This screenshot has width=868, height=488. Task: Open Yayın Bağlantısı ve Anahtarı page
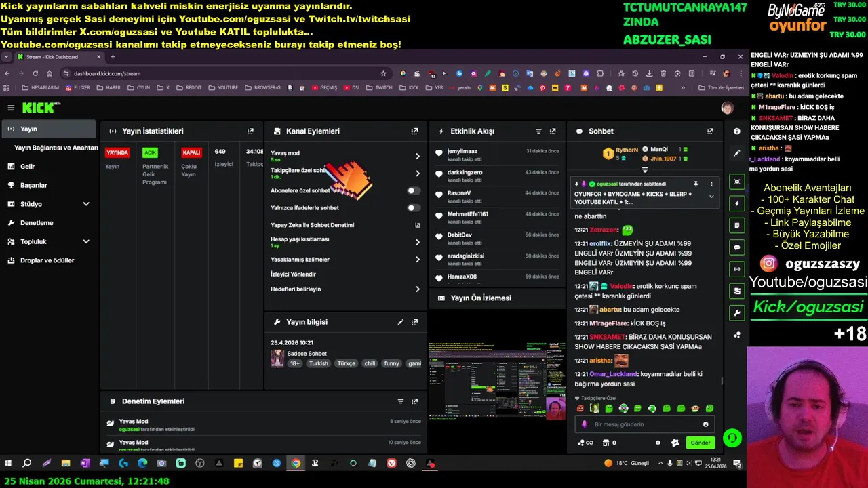pyautogui.click(x=56, y=148)
